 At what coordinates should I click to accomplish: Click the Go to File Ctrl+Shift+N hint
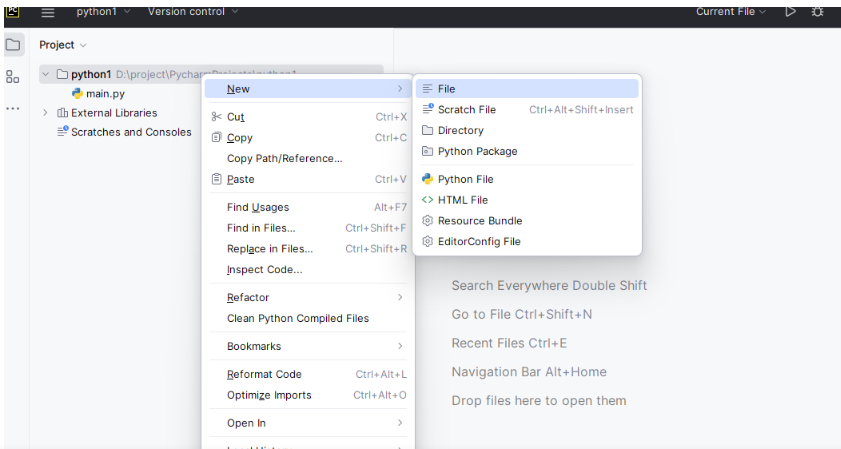click(x=522, y=314)
